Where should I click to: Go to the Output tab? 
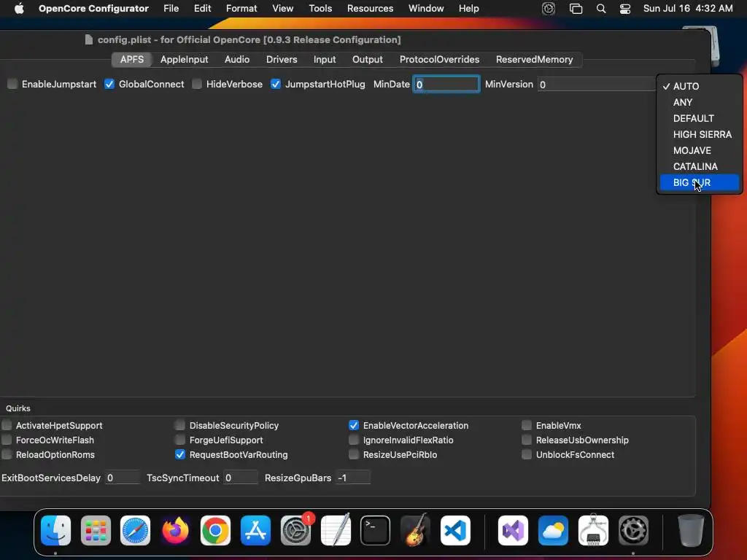click(368, 59)
